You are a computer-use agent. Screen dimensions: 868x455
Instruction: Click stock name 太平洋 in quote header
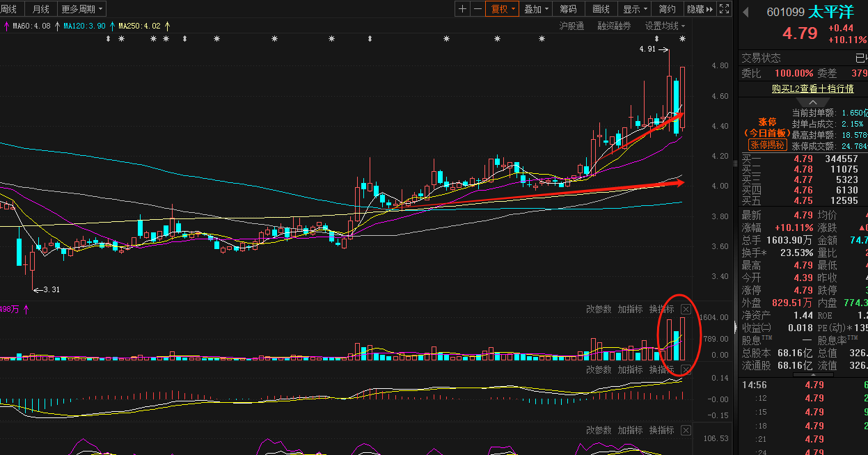pos(830,12)
